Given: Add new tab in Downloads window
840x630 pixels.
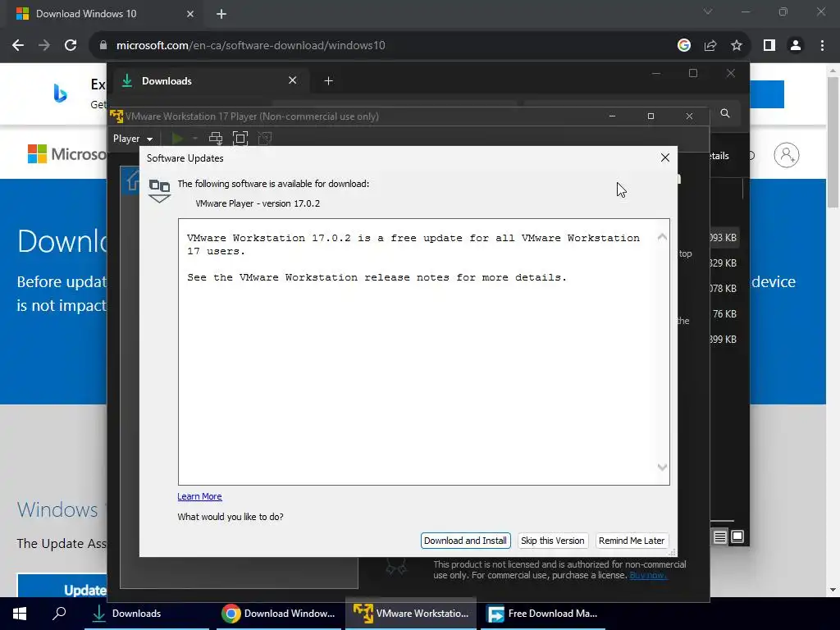Looking at the screenshot, I should [x=329, y=81].
